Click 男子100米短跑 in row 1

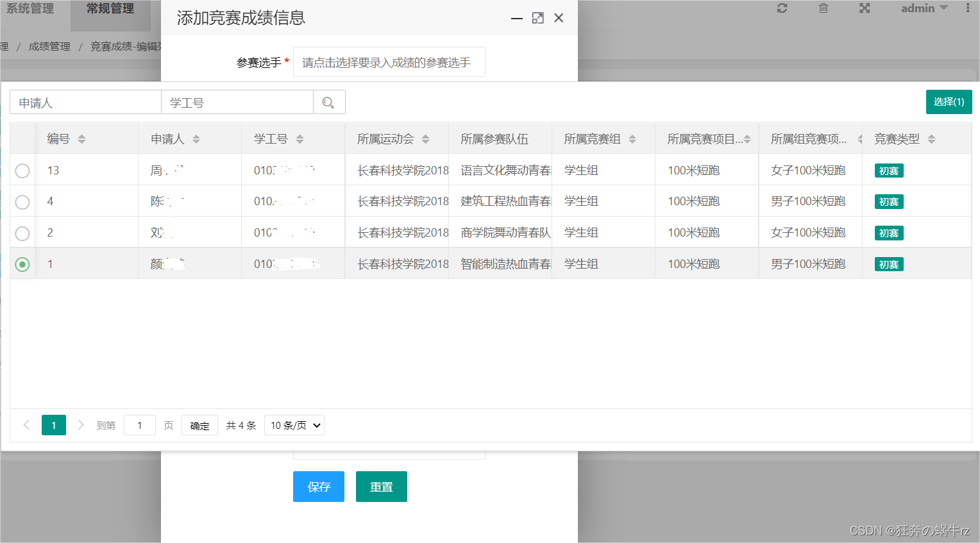pyautogui.click(x=808, y=264)
